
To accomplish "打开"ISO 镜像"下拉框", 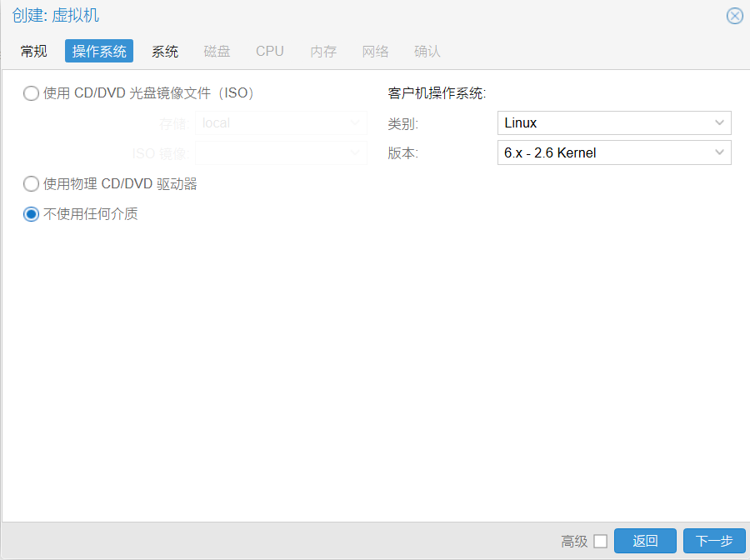I will click(282, 152).
